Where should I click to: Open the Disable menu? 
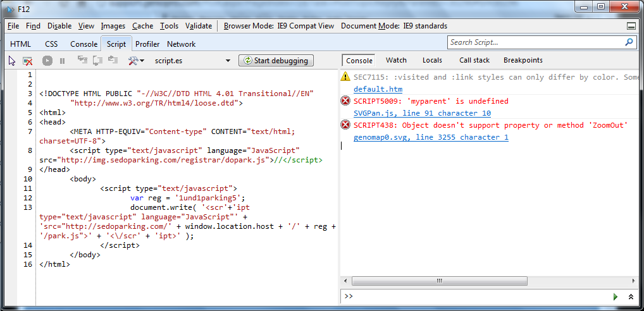click(x=59, y=26)
